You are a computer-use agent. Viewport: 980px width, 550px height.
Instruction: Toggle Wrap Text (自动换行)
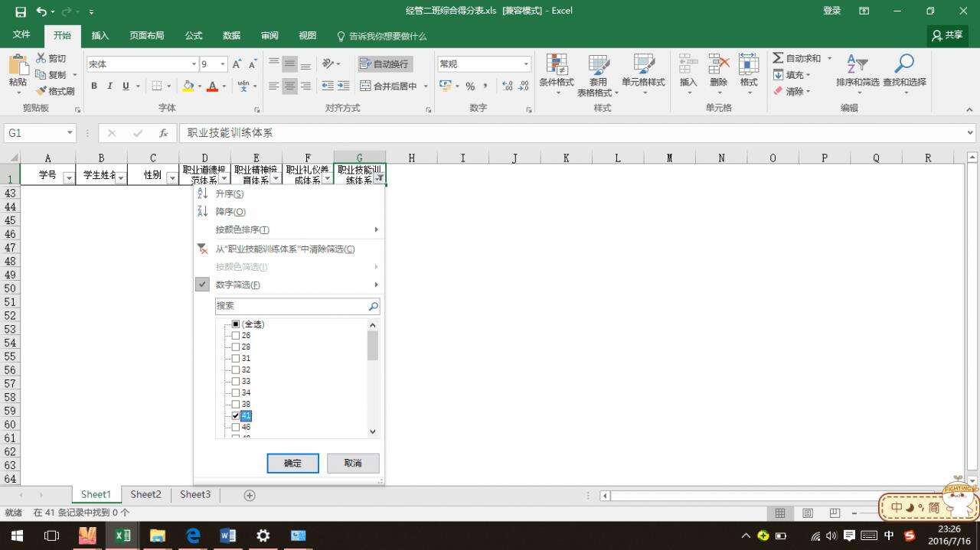pyautogui.click(x=384, y=64)
